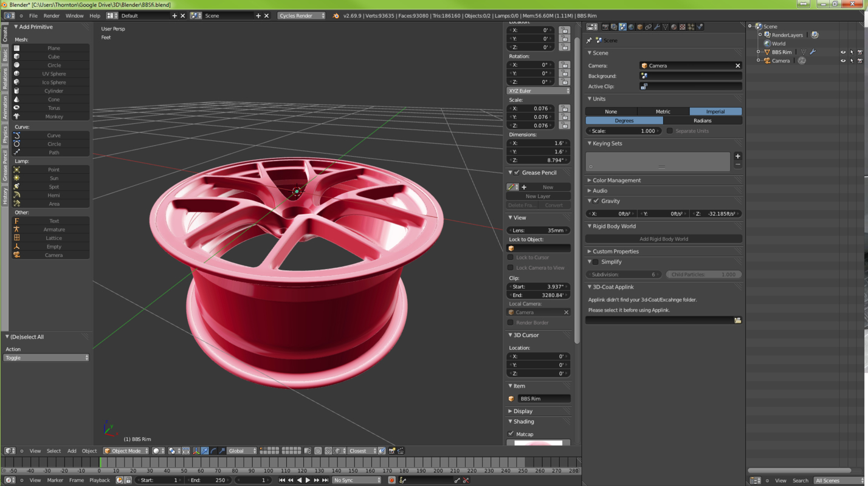868x486 pixels.
Task: Open the Render properties (camera icon)
Action: click(606, 27)
